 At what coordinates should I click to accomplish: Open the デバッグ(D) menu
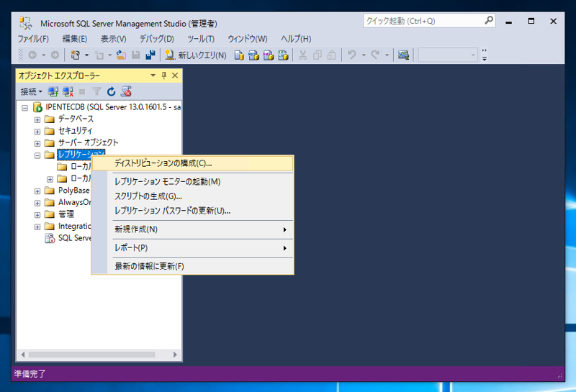(156, 39)
